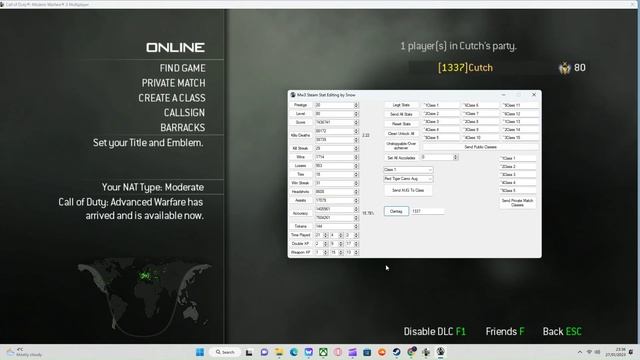This screenshot has width=640, height=360.
Task: Adjust the Losses value stepper
Action: coord(356,166)
